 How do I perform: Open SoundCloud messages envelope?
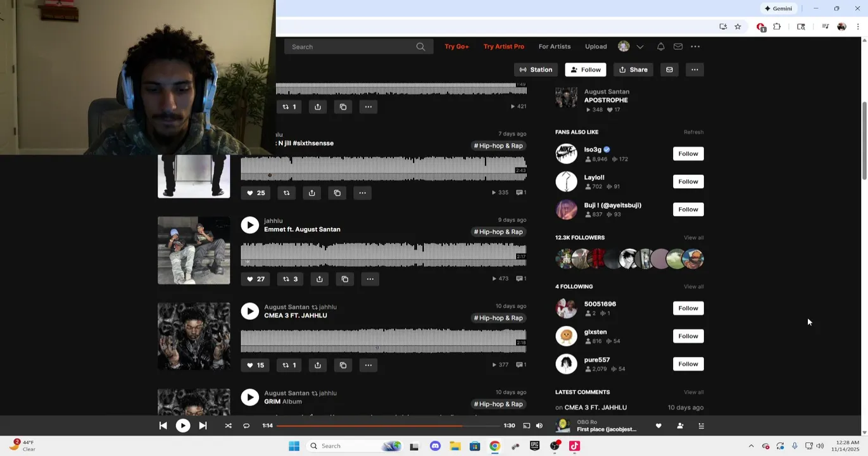coord(677,46)
